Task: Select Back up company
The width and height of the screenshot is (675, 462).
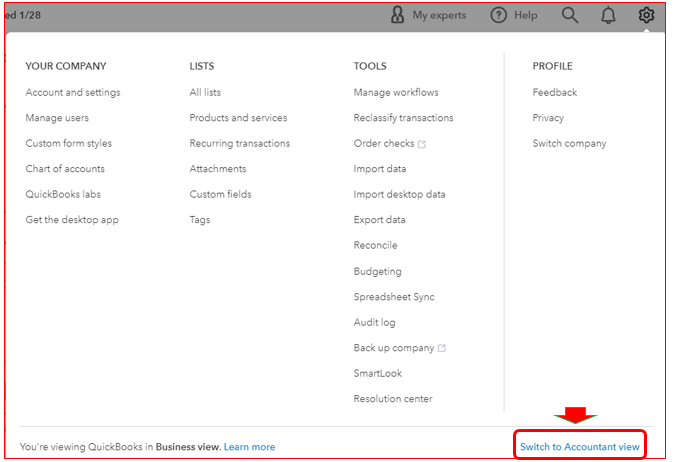Action: [393, 348]
